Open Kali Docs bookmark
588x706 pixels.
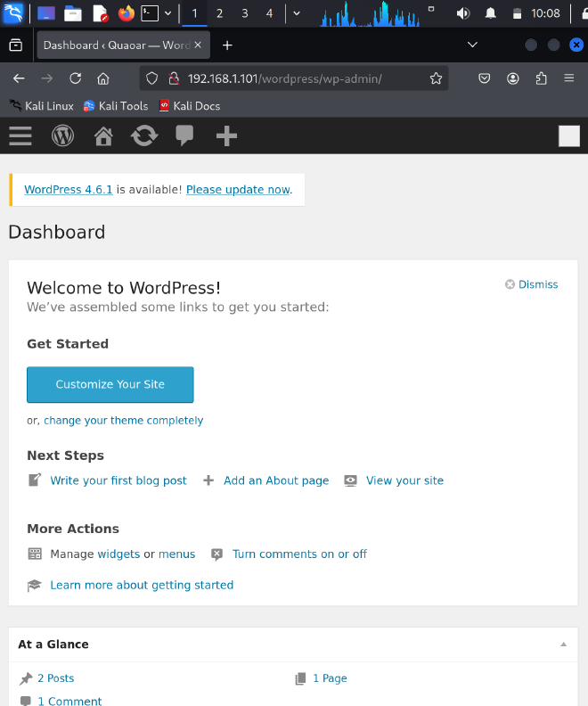[190, 106]
